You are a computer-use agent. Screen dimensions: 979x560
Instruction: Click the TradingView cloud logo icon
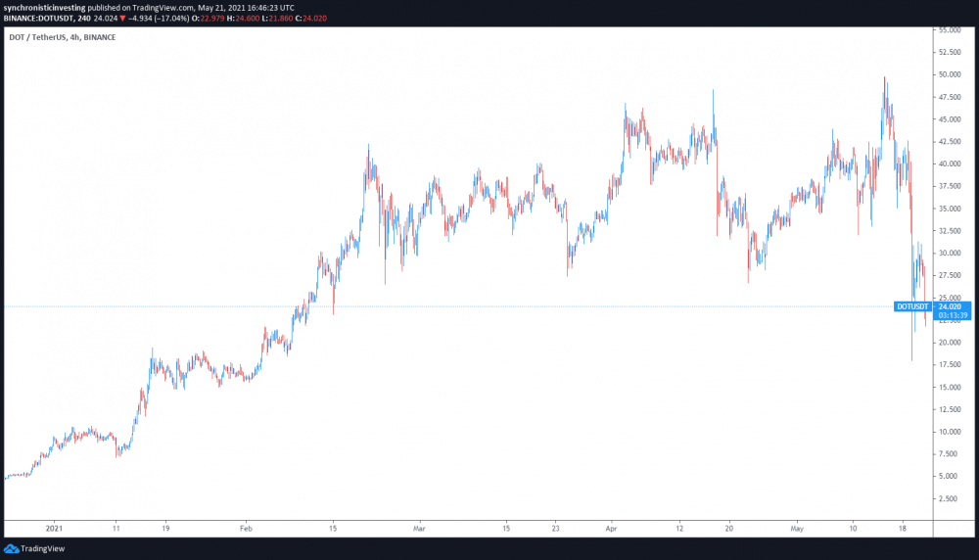(x=11, y=549)
